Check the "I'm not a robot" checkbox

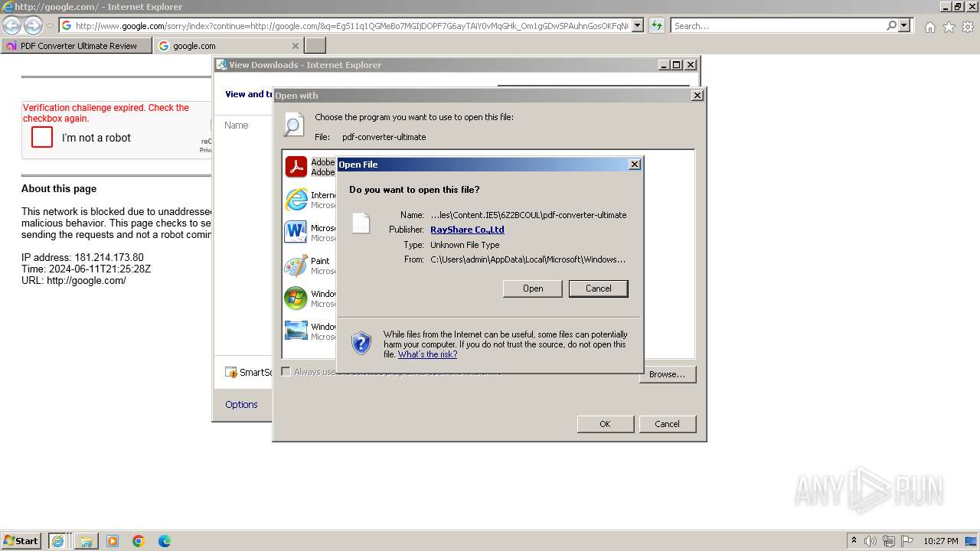point(42,138)
